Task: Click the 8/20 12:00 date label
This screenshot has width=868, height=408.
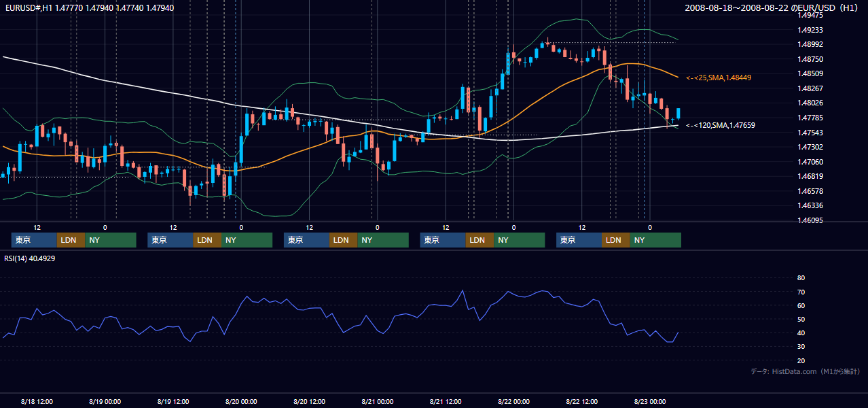Action: 309,401
